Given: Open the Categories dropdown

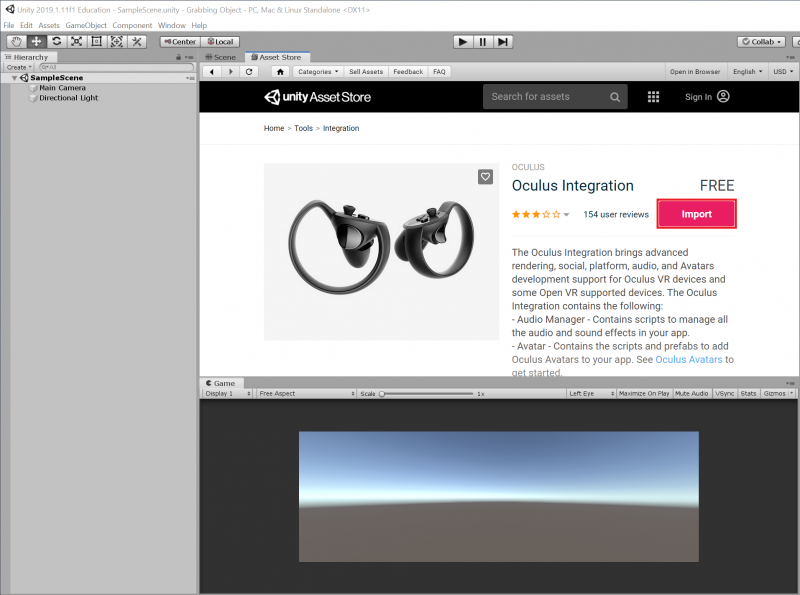Looking at the screenshot, I should (318, 72).
